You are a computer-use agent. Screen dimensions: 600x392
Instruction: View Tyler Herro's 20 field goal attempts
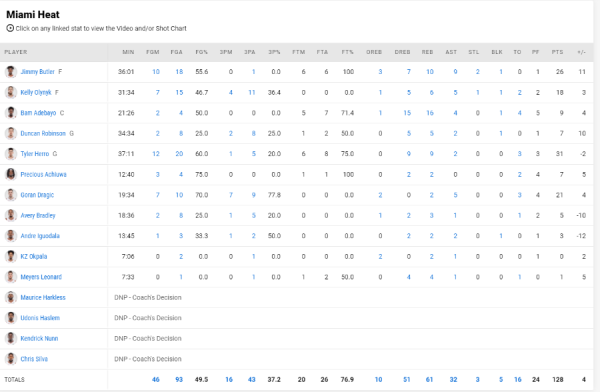tap(179, 154)
